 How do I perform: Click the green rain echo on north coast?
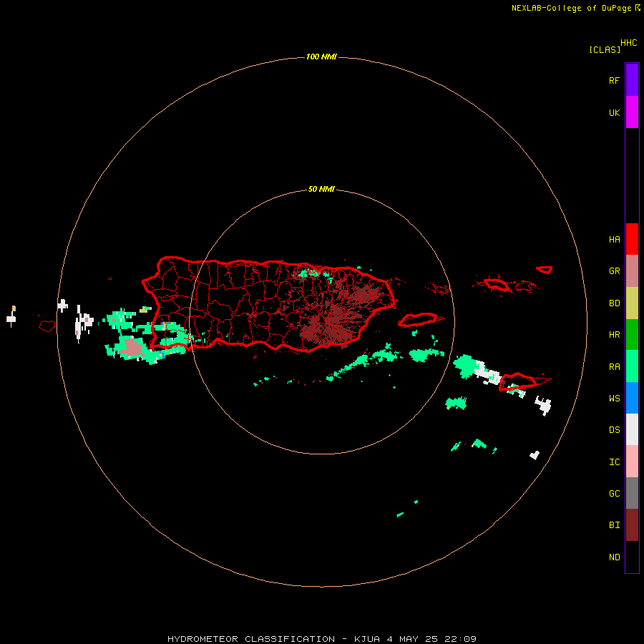coord(308,273)
